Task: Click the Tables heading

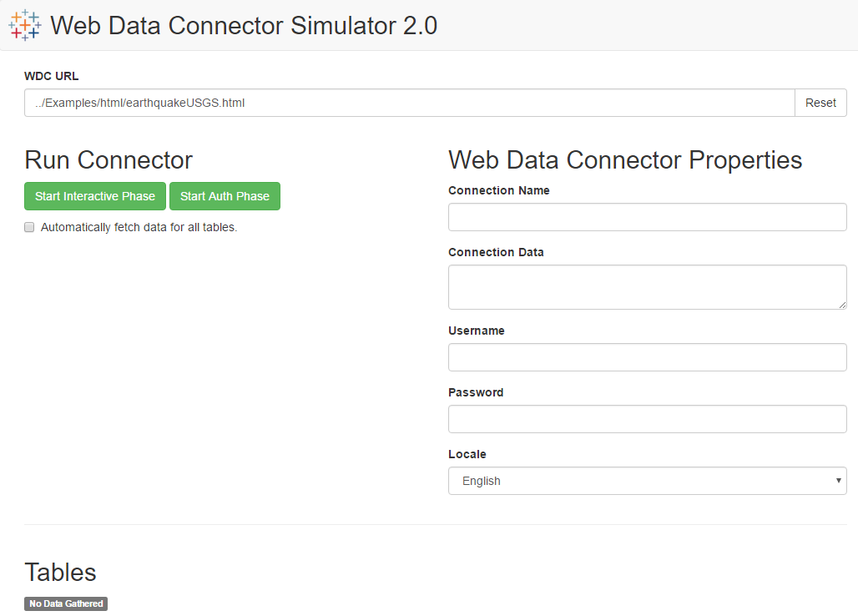Action: 60,573
